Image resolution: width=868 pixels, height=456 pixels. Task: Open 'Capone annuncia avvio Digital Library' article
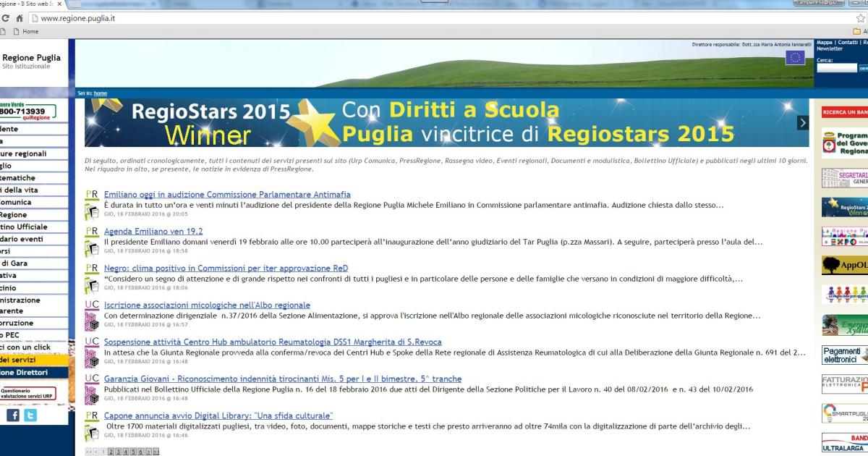(218, 416)
